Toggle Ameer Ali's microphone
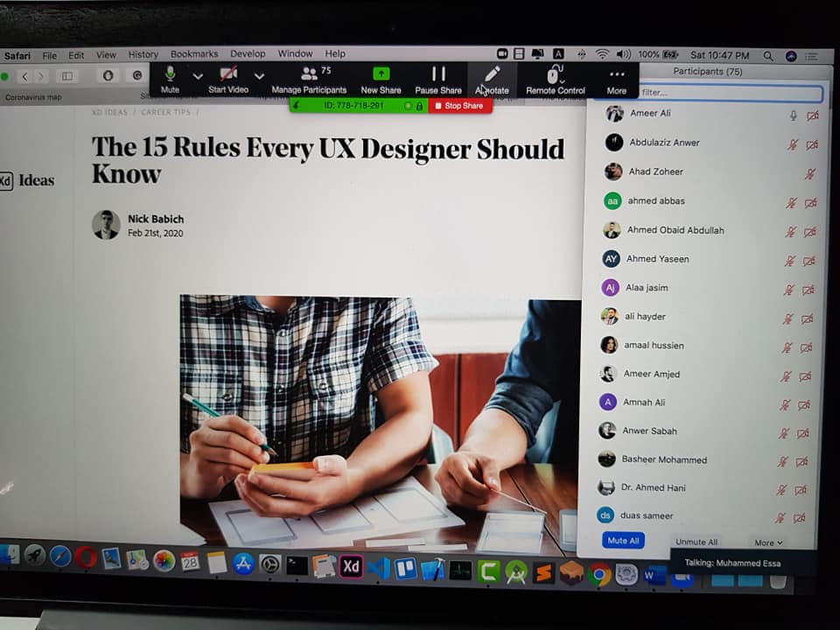 click(x=794, y=115)
